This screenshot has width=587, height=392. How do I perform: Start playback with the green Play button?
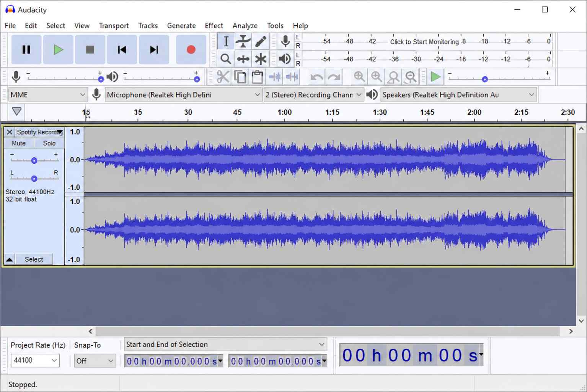(58, 50)
